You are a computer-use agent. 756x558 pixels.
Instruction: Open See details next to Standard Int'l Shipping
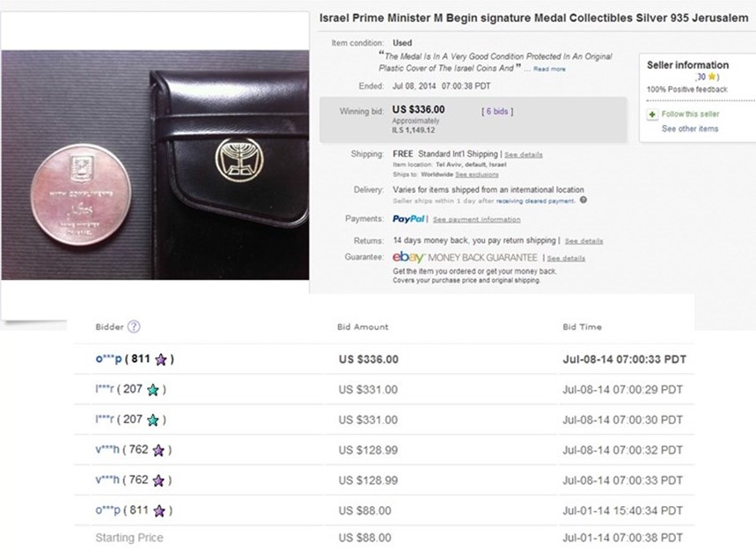pyautogui.click(x=524, y=155)
